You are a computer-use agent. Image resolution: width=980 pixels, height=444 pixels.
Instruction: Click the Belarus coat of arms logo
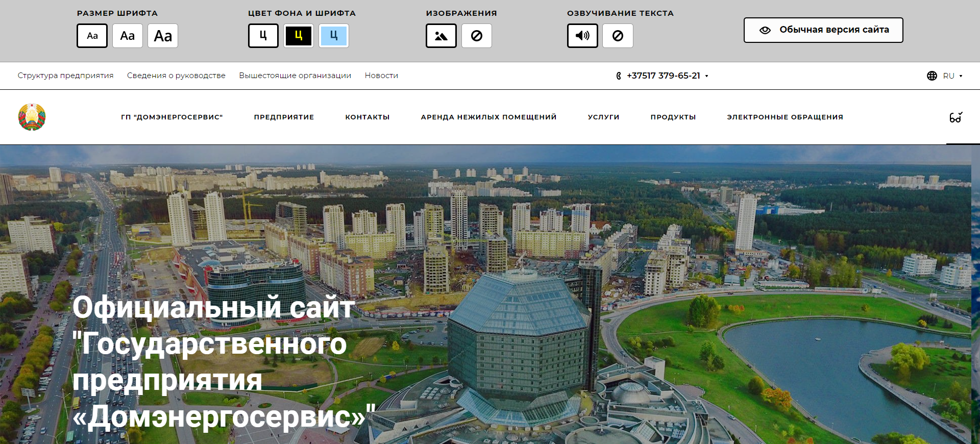click(x=32, y=117)
